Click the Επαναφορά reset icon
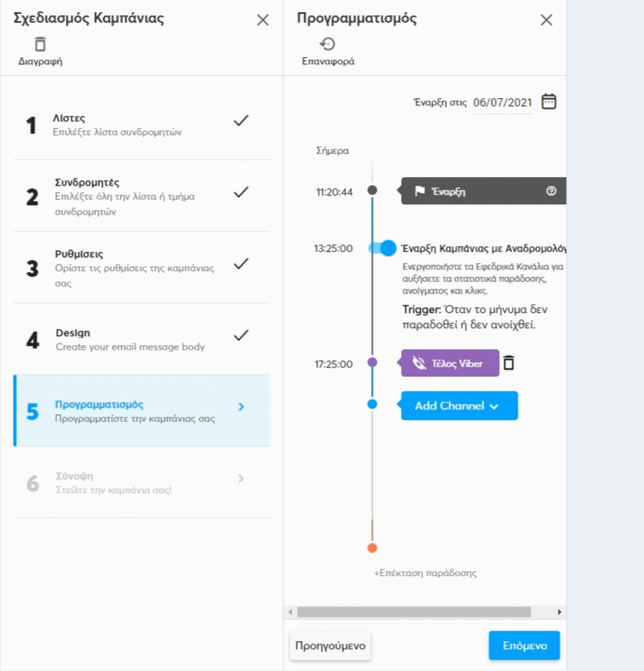644x671 pixels. [328, 45]
